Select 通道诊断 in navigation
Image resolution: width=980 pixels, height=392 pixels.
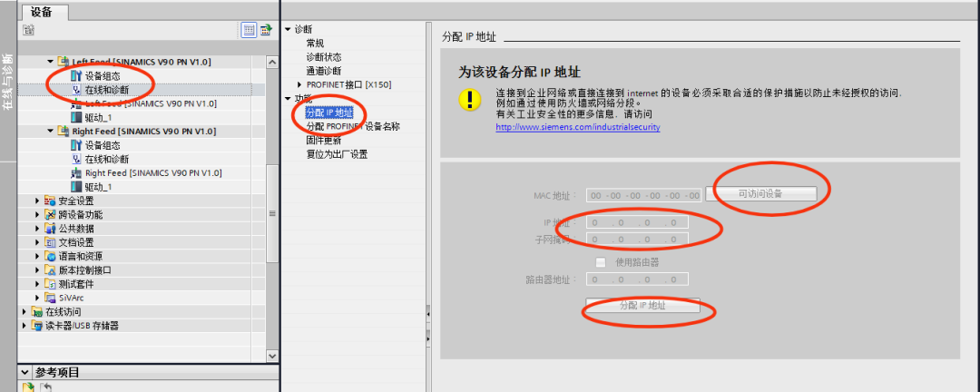tap(324, 71)
